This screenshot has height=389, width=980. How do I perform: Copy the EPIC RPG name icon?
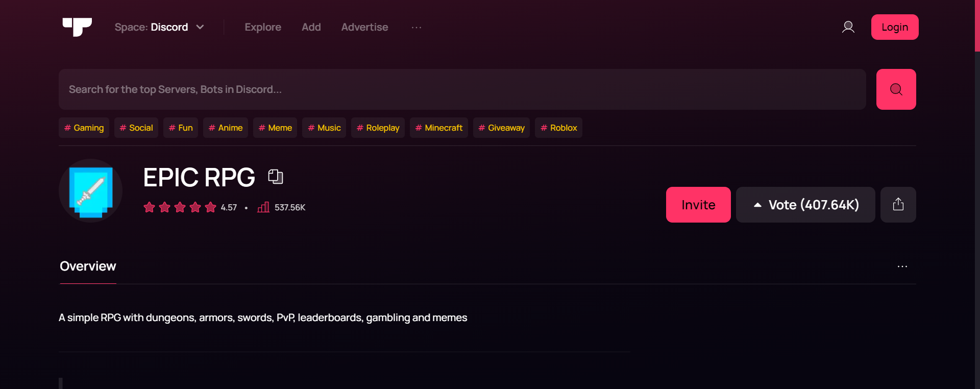[x=276, y=177]
